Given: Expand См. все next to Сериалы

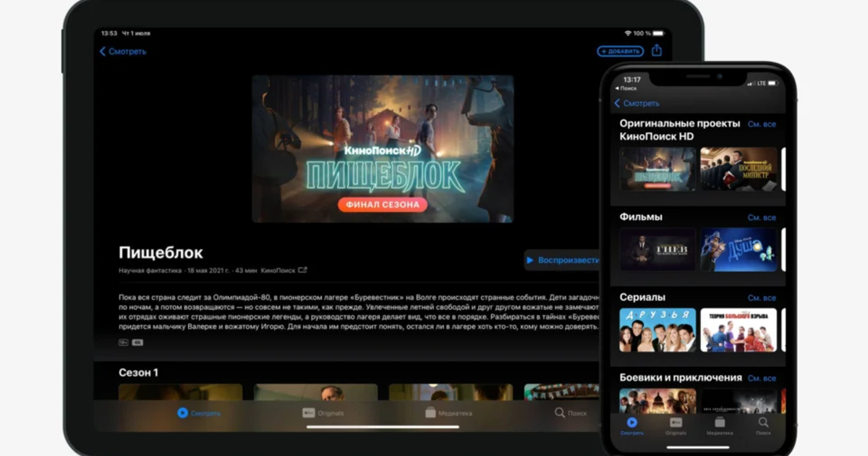Looking at the screenshot, I should (x=761, y=297).
